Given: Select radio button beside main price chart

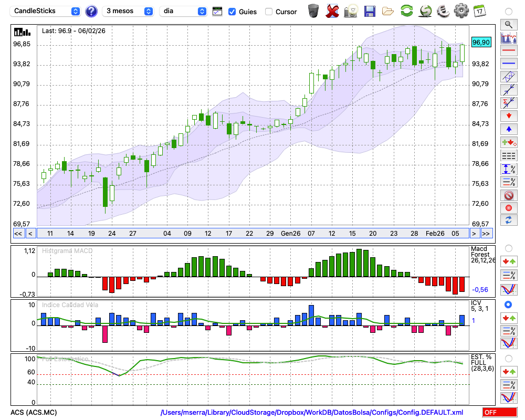Looking at the screenshot, I should (509, 12).
